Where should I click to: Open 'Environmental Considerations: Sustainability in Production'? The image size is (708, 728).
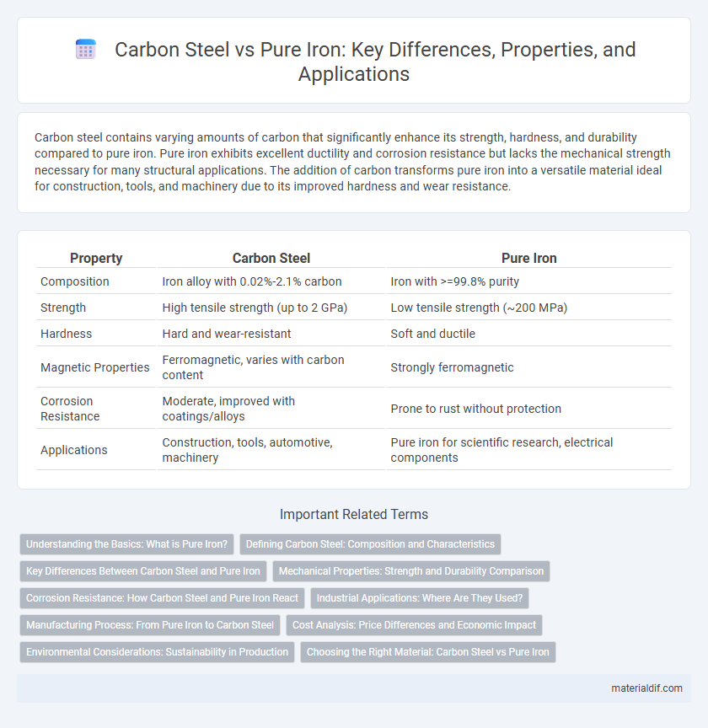pos(157,652)
